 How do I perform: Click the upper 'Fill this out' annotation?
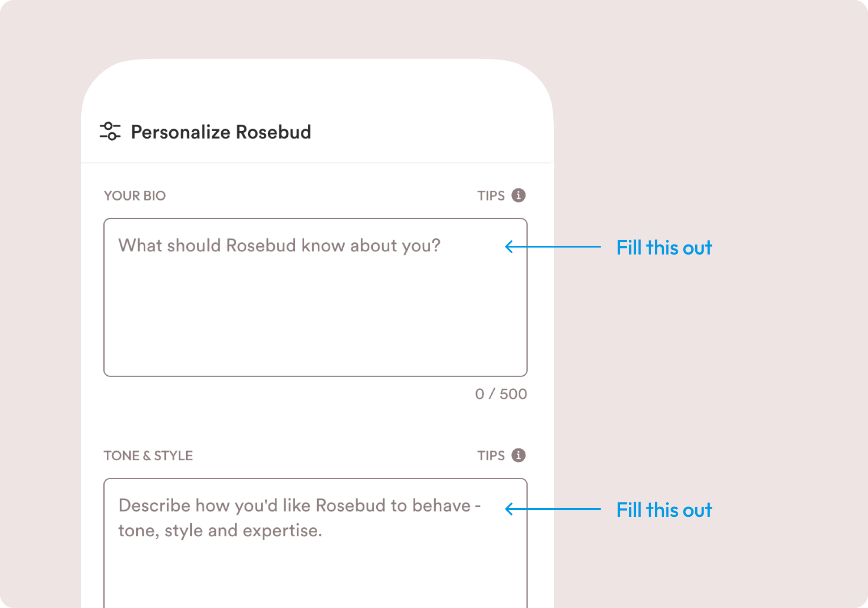(664, 248)
